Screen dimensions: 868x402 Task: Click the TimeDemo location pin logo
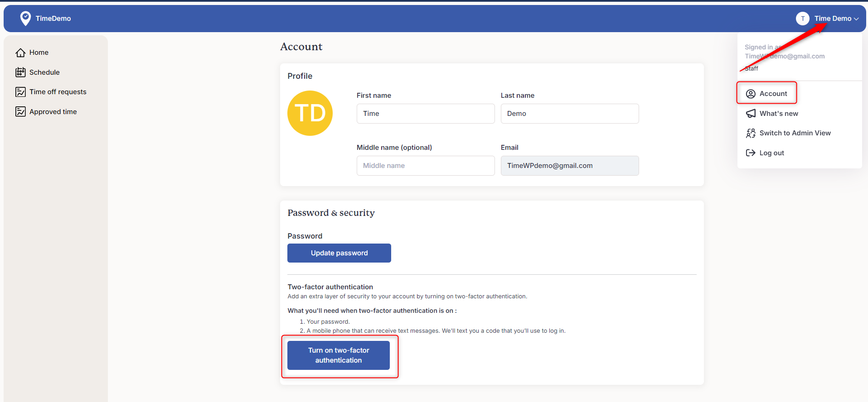coord(25,19)
